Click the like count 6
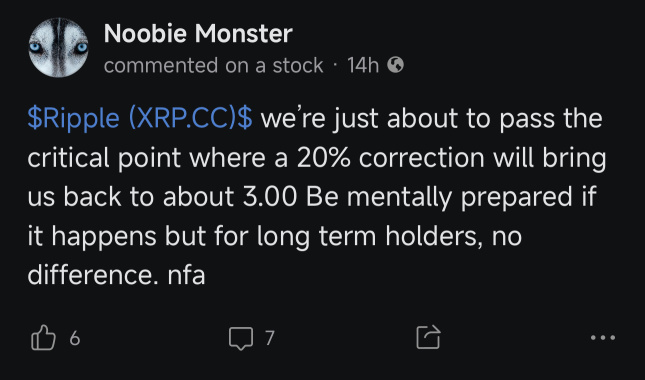This screenshot has width=645, height=380. tap(74, 338)
